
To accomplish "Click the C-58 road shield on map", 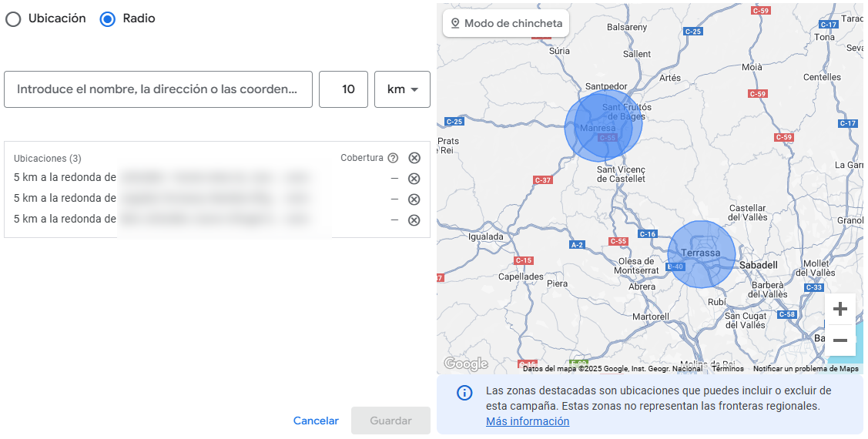I will pyautogui.click(x=787, y=314).
